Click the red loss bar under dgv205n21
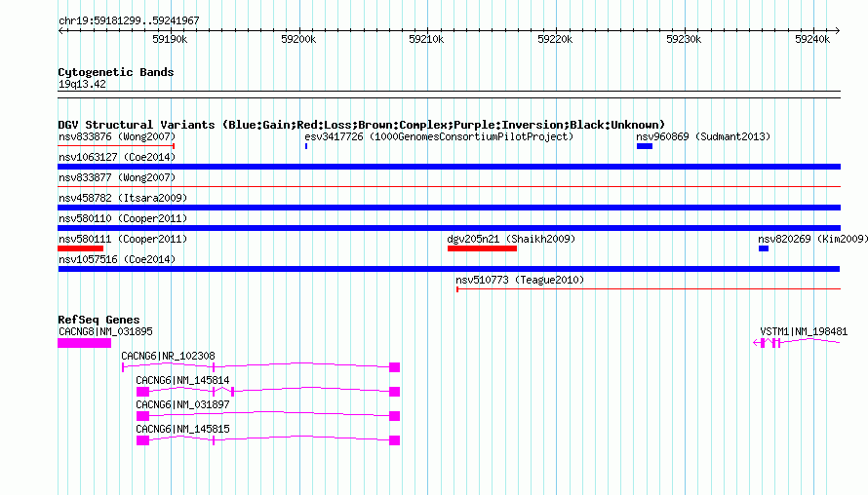Image resolution: width=868 pixels, height=495 pixels. coord(482,248)
